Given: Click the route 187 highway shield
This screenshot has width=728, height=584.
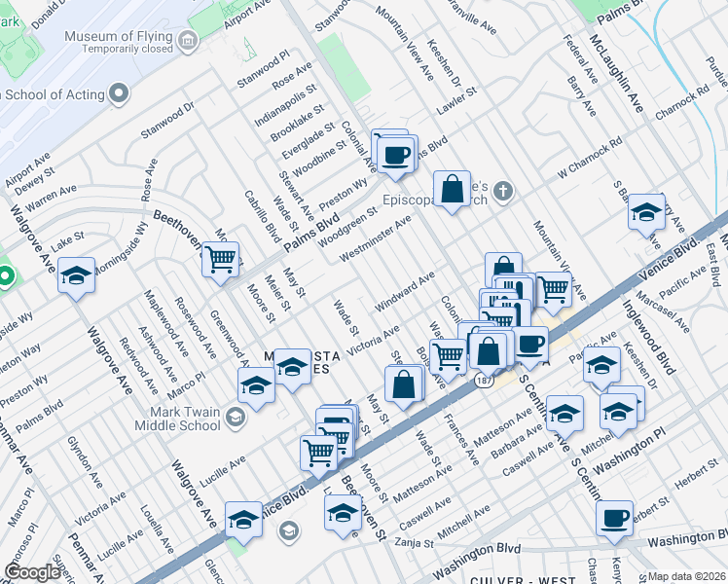Looking at the screenshot, I should click(x=484, y=381).
